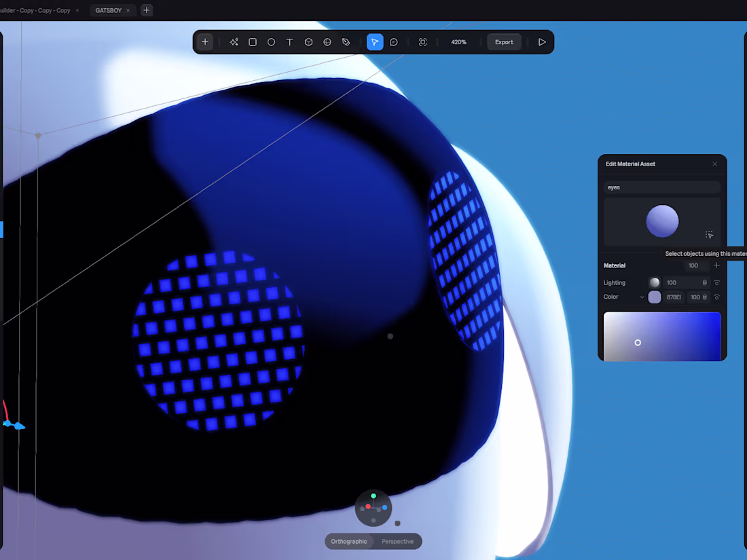The height and width of the screenshot is (560, 747).
Task: Select the 3D cube object tool
Action: [308, 42]
